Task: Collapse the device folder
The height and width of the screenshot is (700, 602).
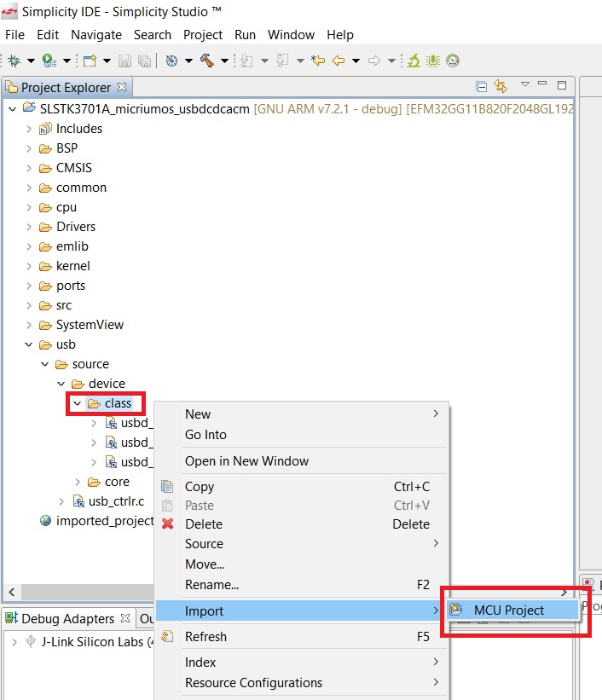Action: click(x=61, y=384)
